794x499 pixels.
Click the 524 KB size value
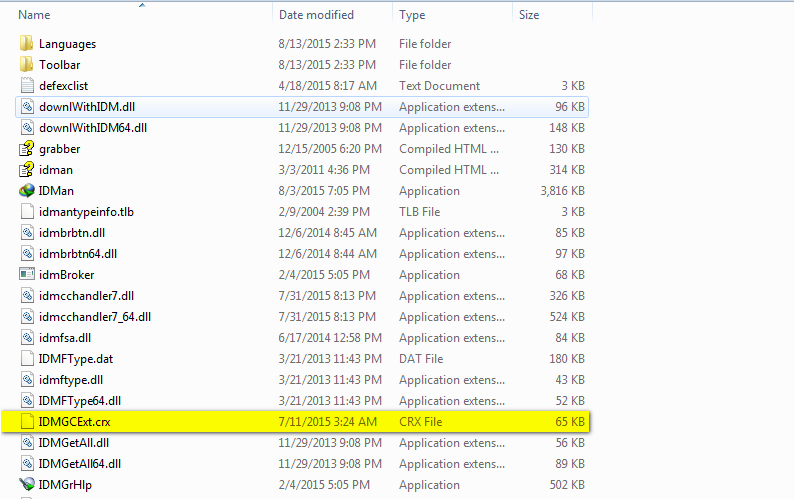click(567, 317)
